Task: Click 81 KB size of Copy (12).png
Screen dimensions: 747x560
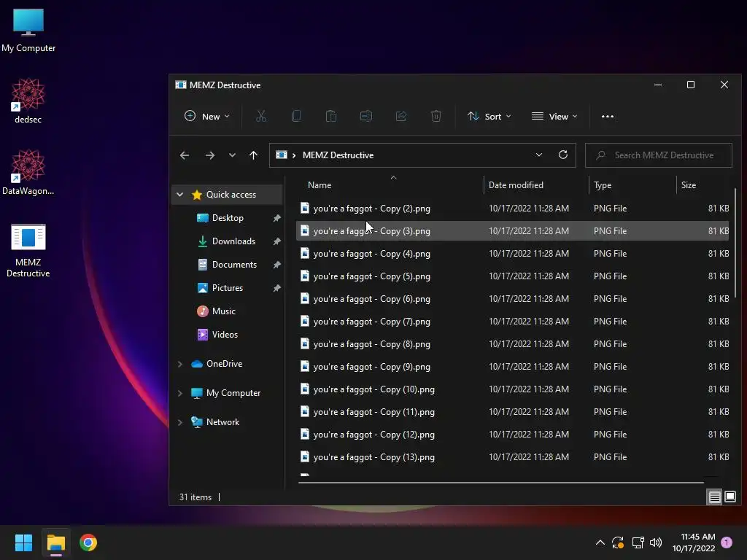Action: [719, 435]
